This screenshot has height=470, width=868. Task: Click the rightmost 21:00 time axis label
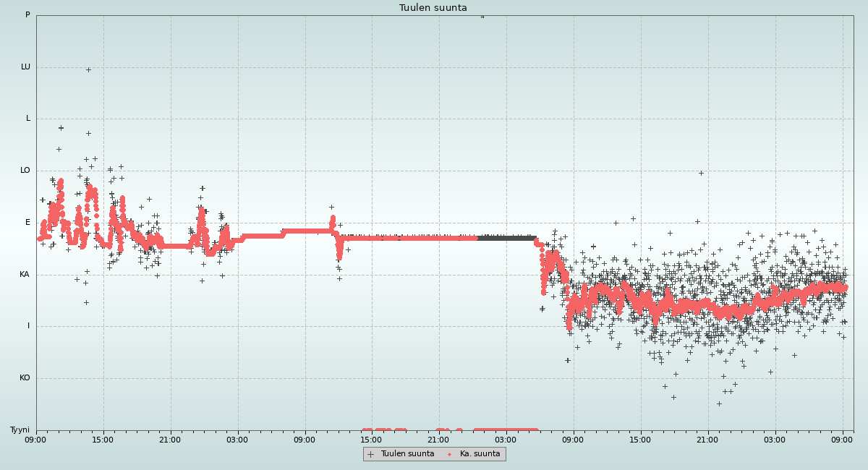(707, 439)
